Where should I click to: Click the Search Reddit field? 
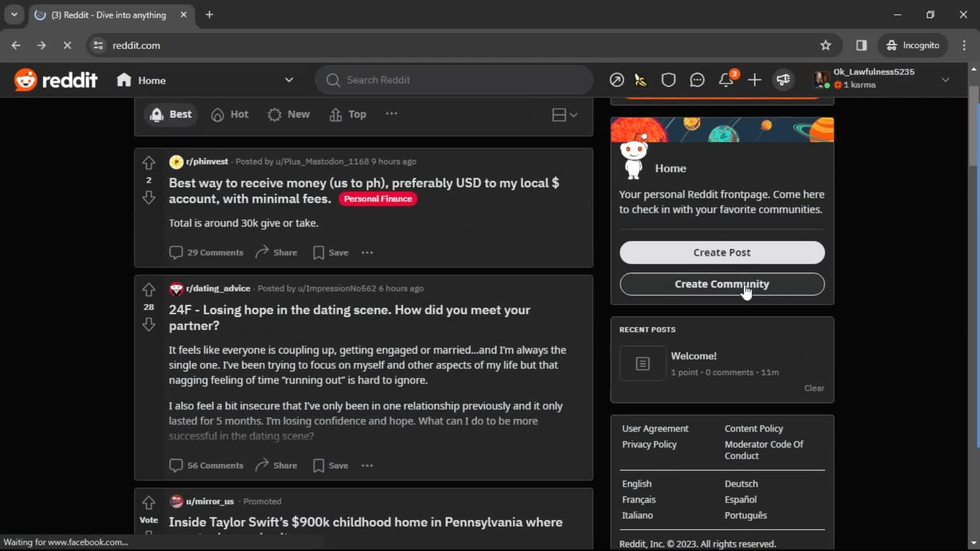point(454,80)
